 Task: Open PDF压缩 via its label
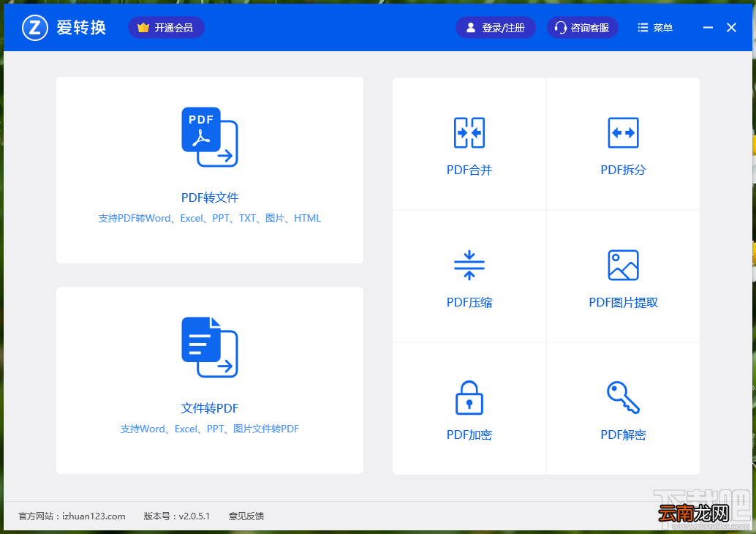pos(469,302)
